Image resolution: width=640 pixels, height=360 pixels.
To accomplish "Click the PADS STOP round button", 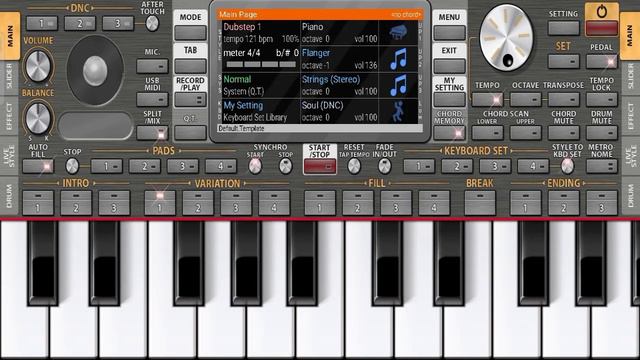I will [x=72, y=166].
